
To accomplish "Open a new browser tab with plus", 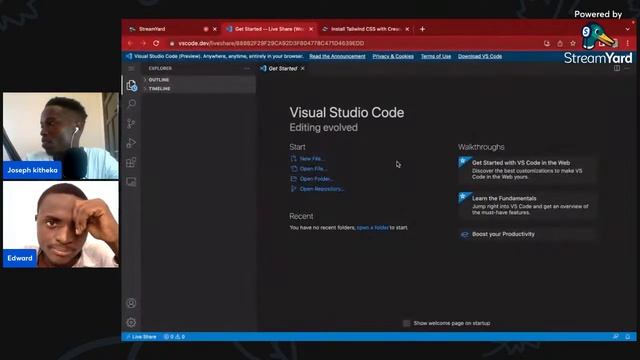I will (x=422, y=29).
